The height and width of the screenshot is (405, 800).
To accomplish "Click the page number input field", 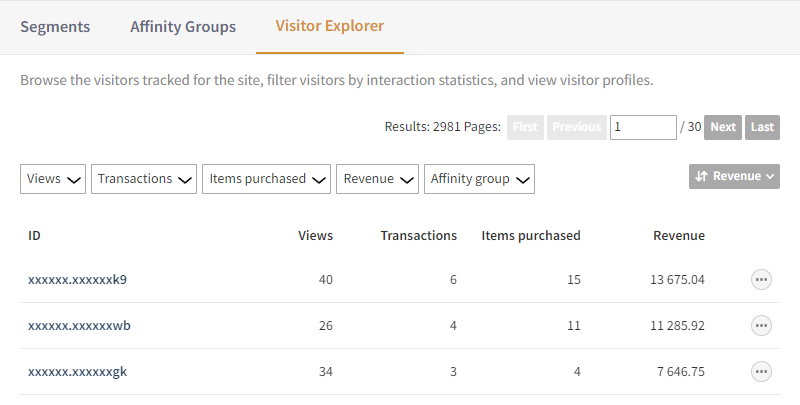I will tap(643, 127).
